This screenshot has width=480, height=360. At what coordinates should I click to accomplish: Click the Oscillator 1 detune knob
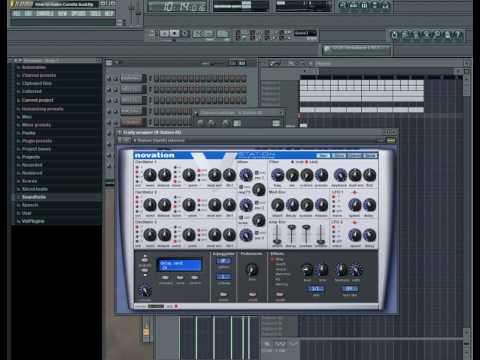click(164, 175)
